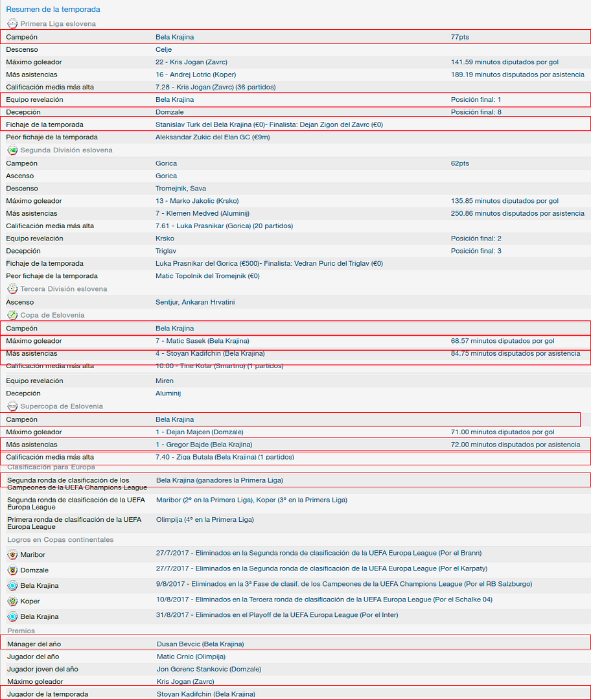Select '7 - Klemen Medved (Aluminij)' assists entry
This screenshot has width=591, height=700.
[203, 213]
